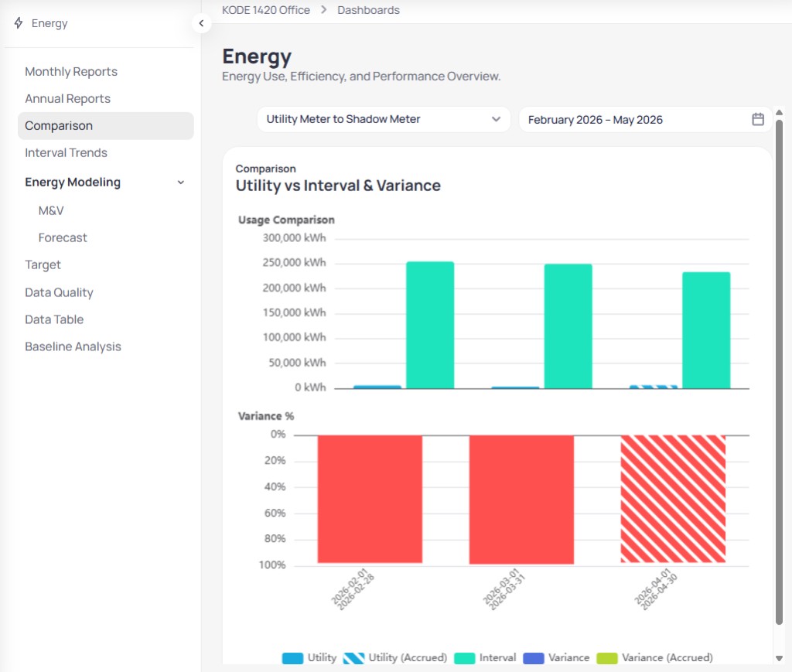Click the Usage Comparison chart title
This screenshot has height=672, width=792.
[x=286, y=220]
